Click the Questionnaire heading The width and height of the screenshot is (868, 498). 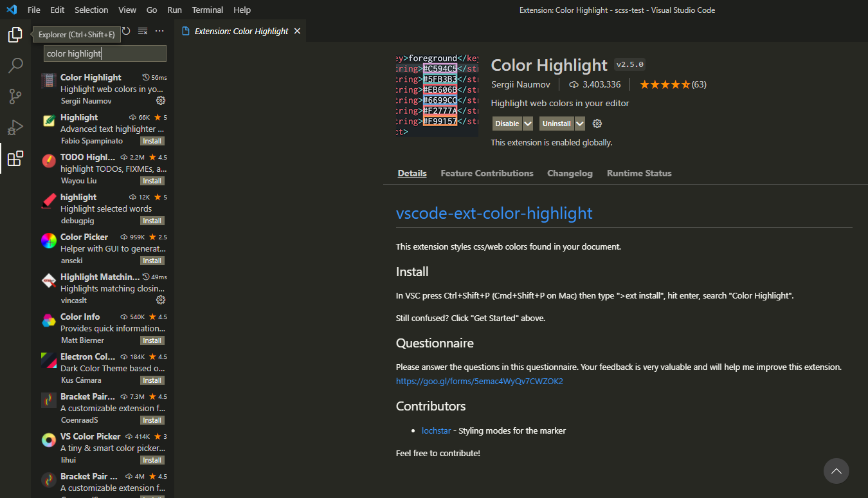click(435, 343)
